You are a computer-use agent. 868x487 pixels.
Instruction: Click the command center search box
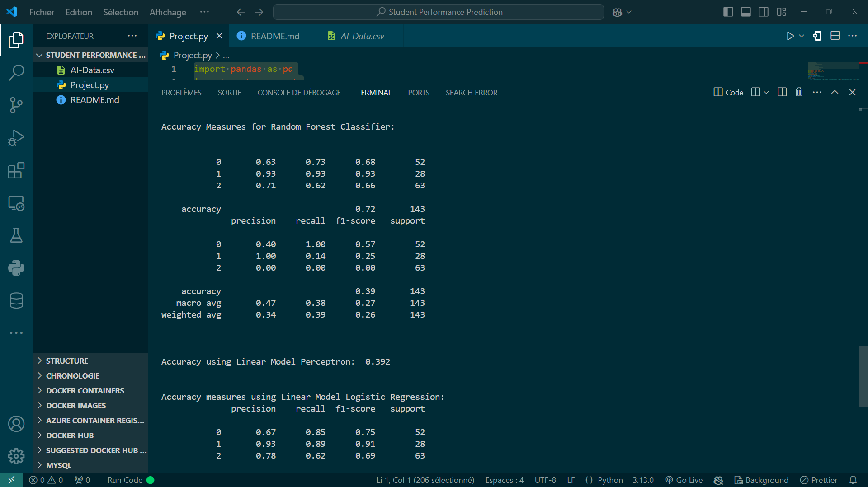439,12
